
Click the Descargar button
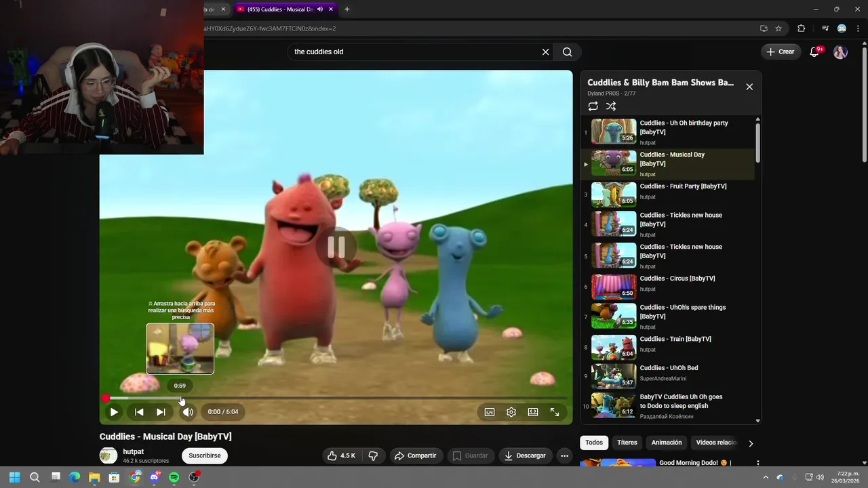[x=525, y=456]
